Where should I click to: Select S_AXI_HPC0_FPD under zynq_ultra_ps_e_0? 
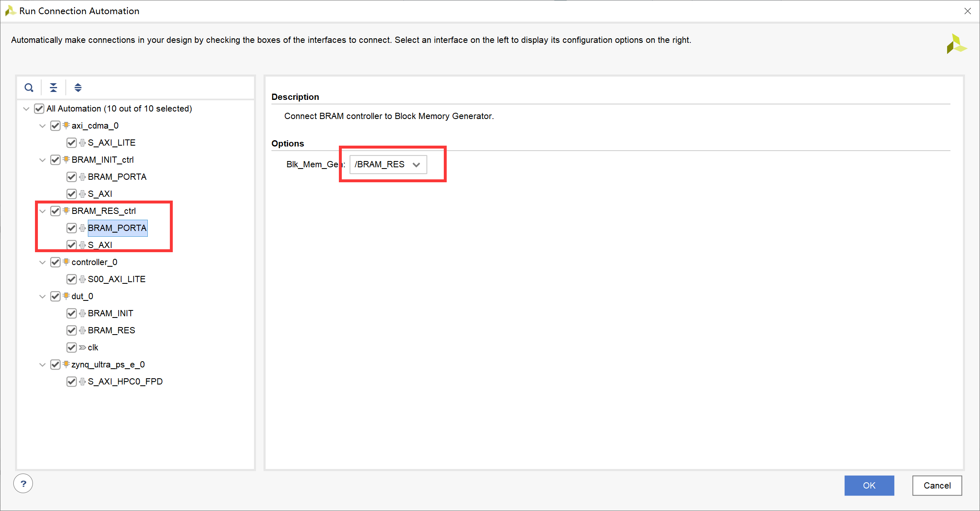(x=125, y=382)
